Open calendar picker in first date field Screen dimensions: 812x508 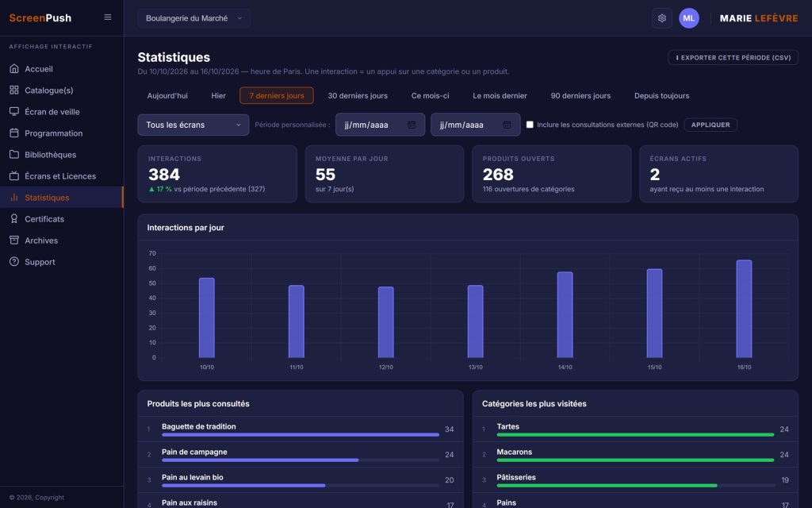point(412,125)
